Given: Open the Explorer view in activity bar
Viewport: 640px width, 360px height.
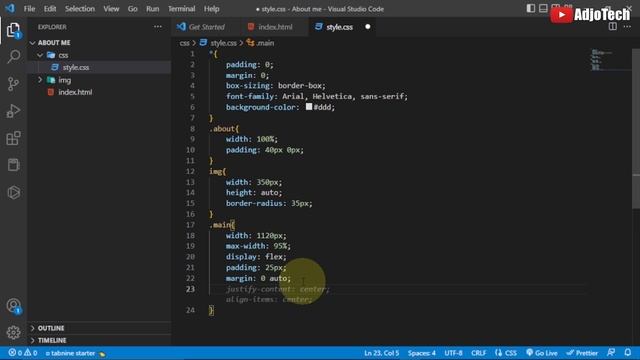Looking at the screenshot, I should [x=13, y=30].
